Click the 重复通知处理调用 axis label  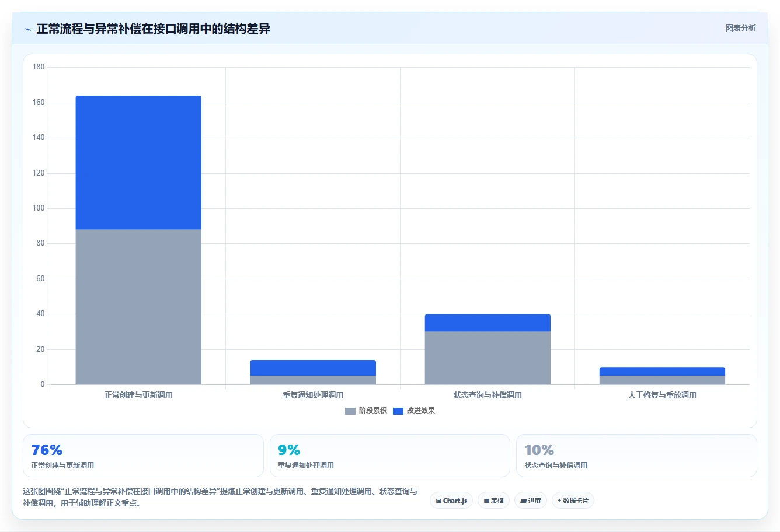tap(313, 395)
